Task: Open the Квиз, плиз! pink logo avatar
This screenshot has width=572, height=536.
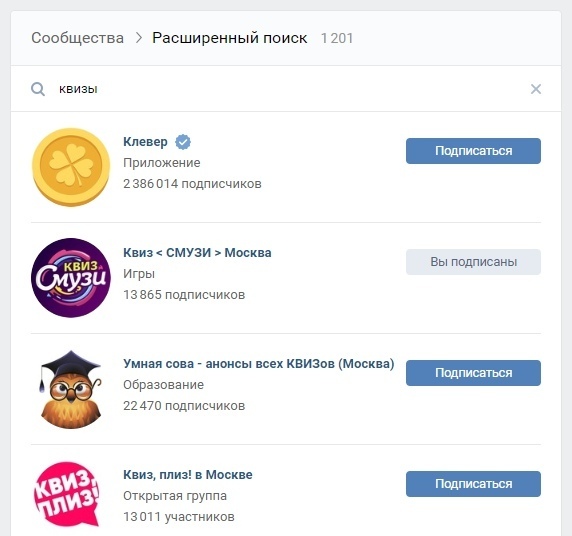Action: pos(68,495)
